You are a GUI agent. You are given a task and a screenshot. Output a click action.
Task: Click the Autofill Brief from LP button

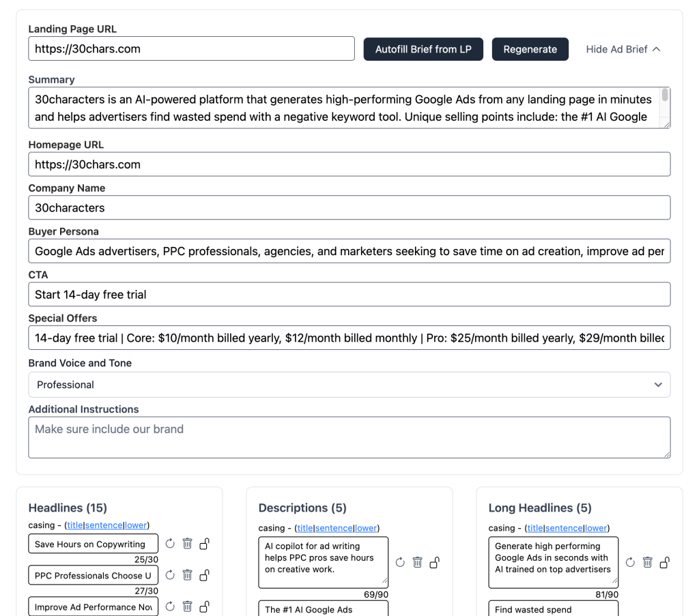(423, 49)
